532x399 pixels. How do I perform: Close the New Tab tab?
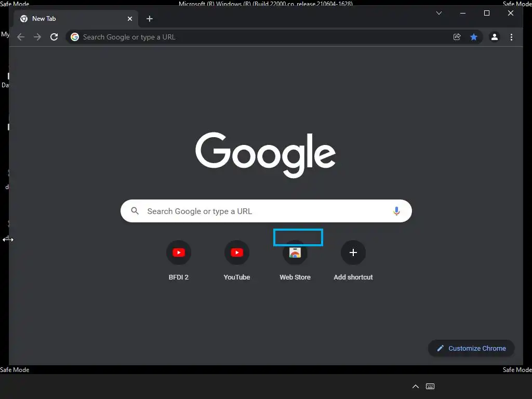coord(130,19)
